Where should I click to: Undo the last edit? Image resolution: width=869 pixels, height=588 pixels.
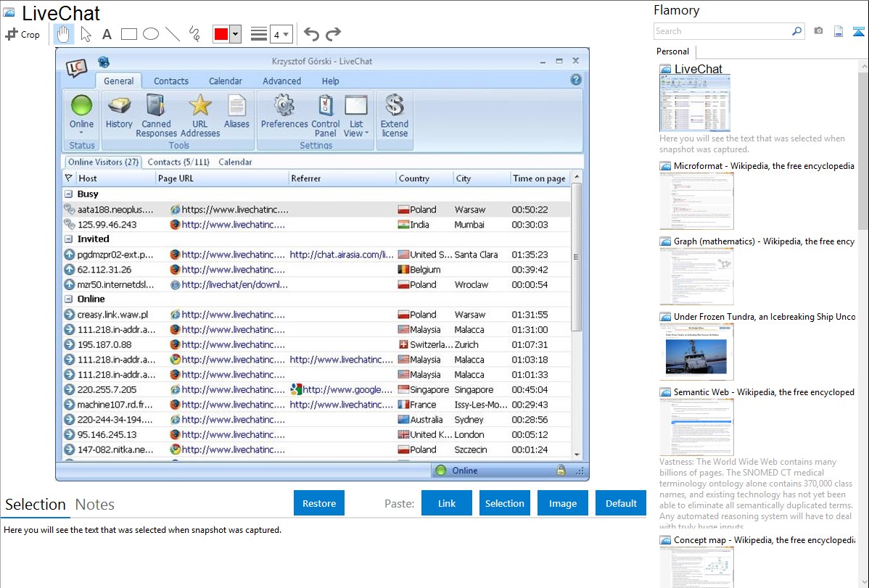311,34
